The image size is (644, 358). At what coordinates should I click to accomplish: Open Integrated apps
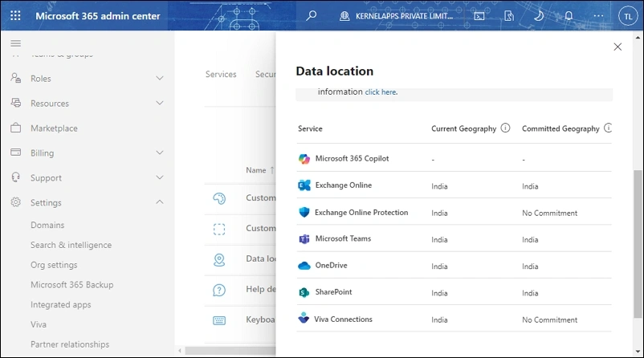pyautogui.click(x=61, y=305)
